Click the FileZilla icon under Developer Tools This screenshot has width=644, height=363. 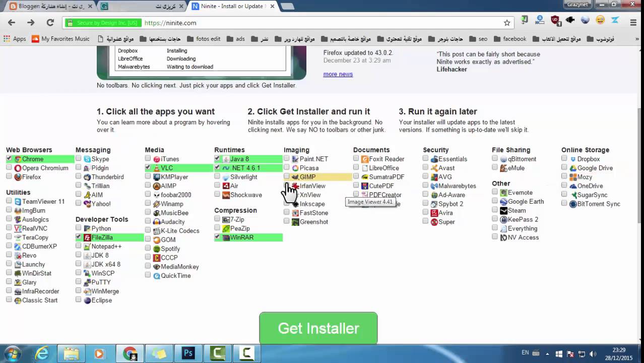click(x=88, y=237)
